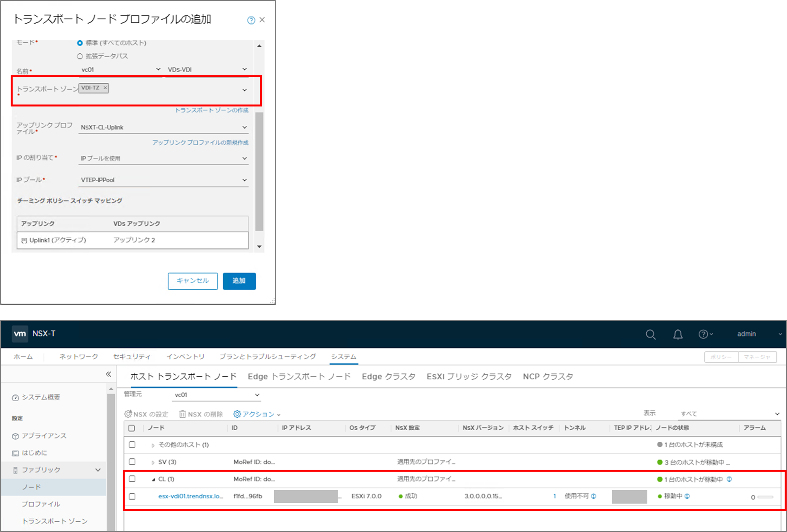Switch to Edge トランスポート ノード tab
Viewport: 787px width, 532px height.
pyautogui.click(x=299, y=376)
